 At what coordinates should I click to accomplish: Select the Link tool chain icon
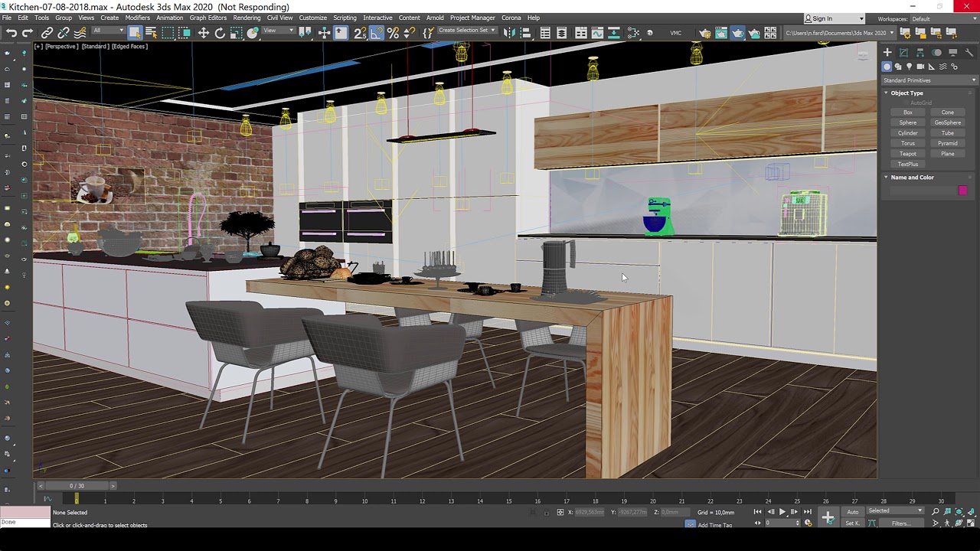(x=47, y=32)
